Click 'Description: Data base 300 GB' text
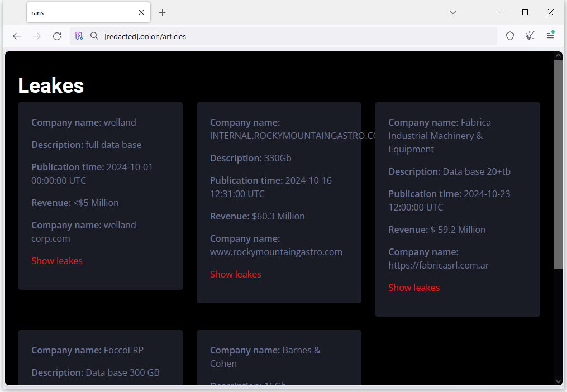Image resolution: width=567 pixels, height=392 pixels. tap(96, 373)
